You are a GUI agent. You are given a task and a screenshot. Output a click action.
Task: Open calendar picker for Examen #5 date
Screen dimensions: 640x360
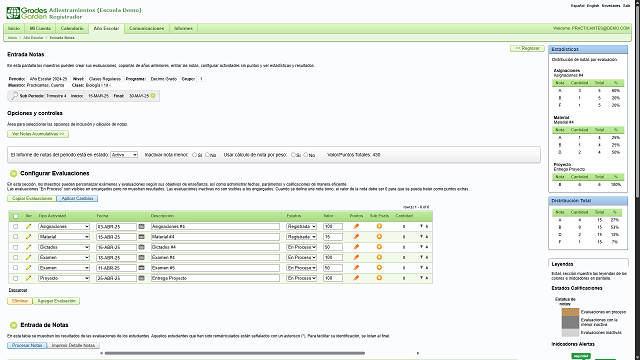(x=141, y=268)
